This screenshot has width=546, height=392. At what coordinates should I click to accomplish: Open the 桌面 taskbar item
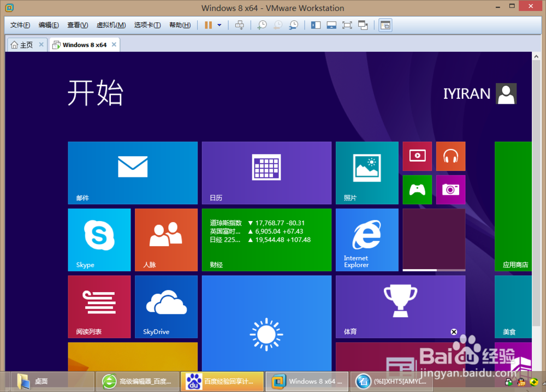click(52, 381)
